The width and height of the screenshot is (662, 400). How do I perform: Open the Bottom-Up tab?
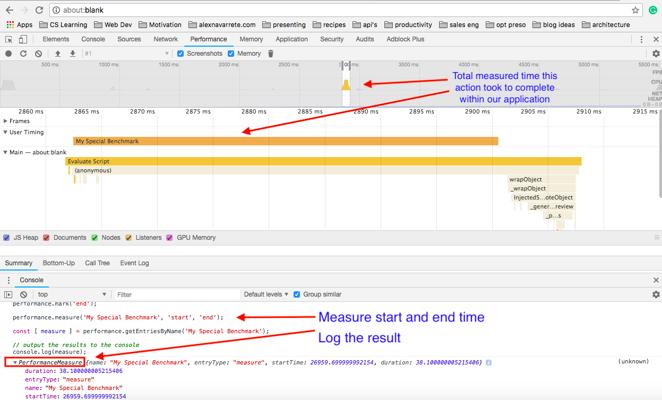58,263
